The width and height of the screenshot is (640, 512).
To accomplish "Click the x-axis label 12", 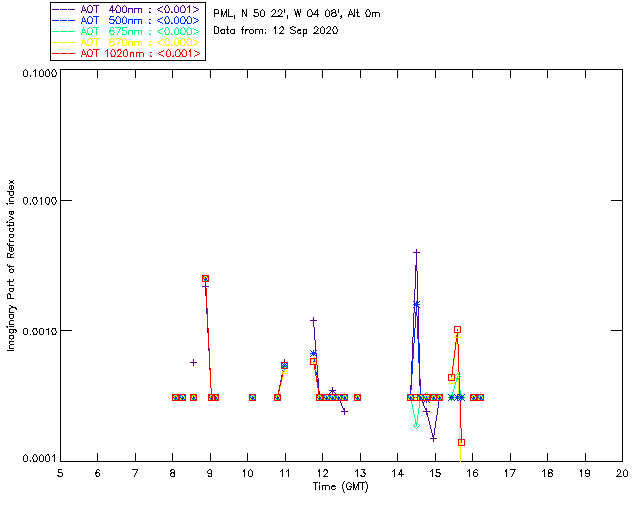I will (x=322, y=473).
